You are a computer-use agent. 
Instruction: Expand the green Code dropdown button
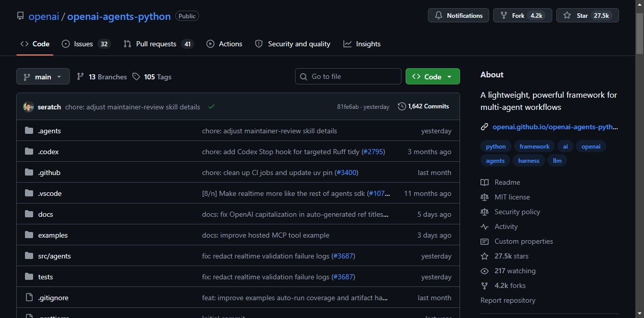pyautogui.click(x=433, y=77)
